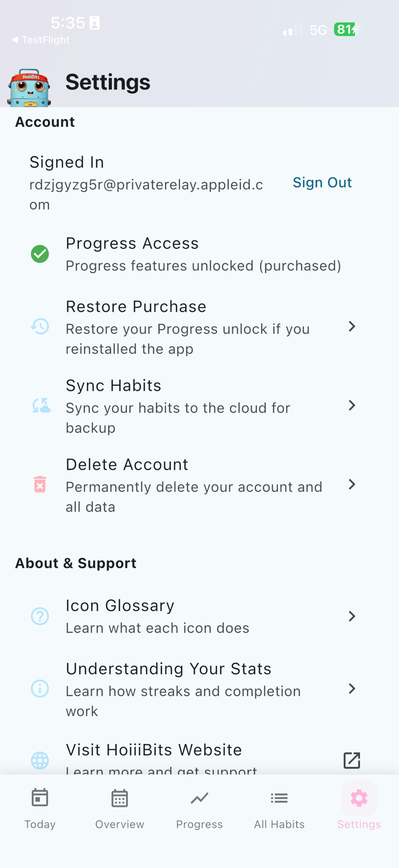The width and height of the screenshot is (399, 868).
Task: Tap the green Progress Access checkmark
Action: tap(40, 254)
